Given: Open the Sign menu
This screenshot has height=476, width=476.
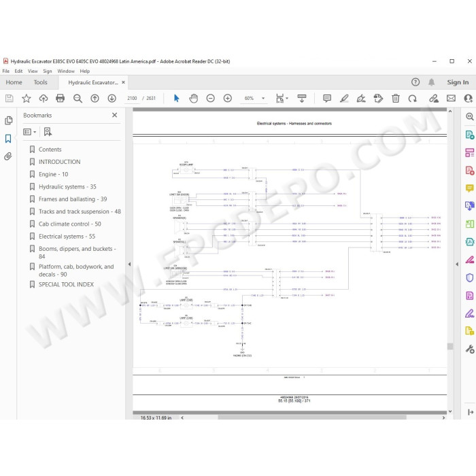Looking at the screenshot, I should 48,71.
